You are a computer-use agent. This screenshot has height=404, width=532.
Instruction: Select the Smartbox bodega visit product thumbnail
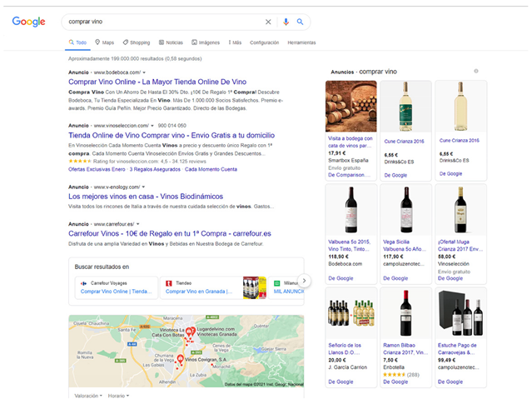351,106
